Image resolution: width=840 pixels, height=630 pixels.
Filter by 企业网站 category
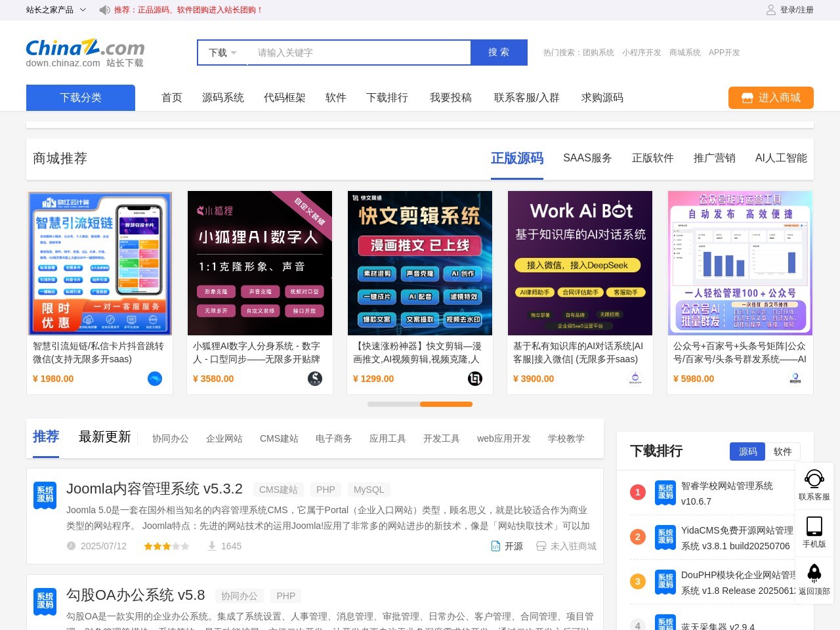[x=224, y=438]
